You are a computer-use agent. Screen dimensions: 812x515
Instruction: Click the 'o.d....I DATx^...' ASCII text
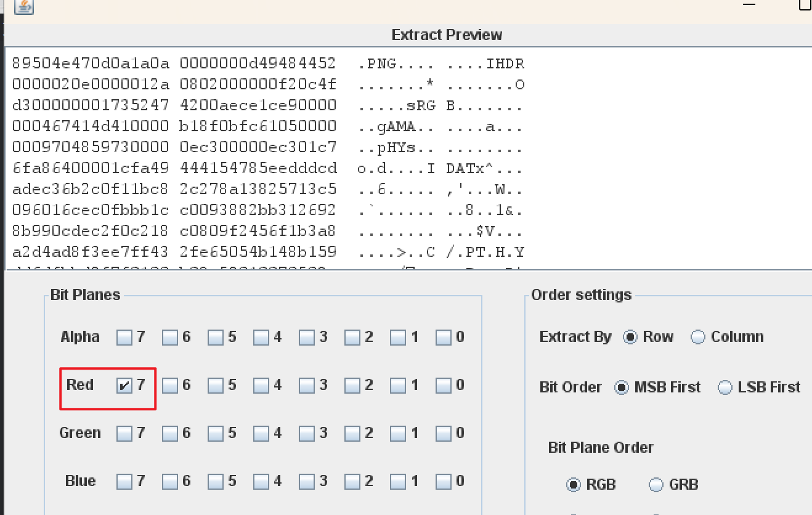point(441,169)
